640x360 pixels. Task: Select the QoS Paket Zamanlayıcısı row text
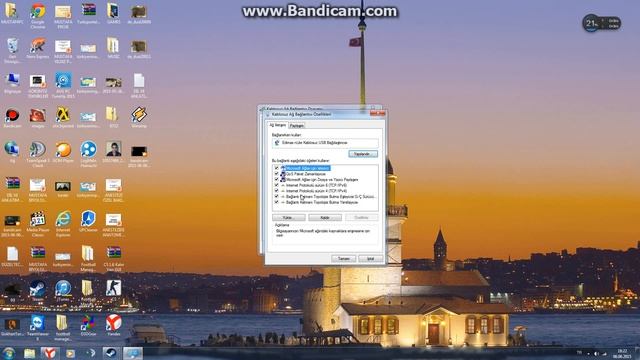tap(306, 174)
